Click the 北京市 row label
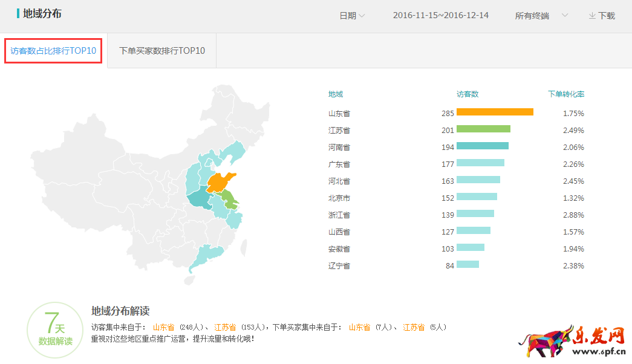632x364 pixels. 339,198
